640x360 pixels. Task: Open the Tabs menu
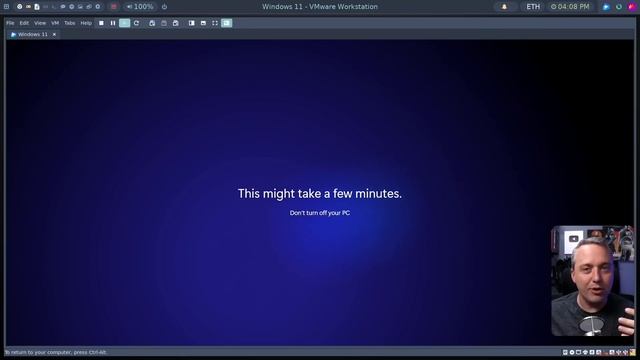coord(70,23)
